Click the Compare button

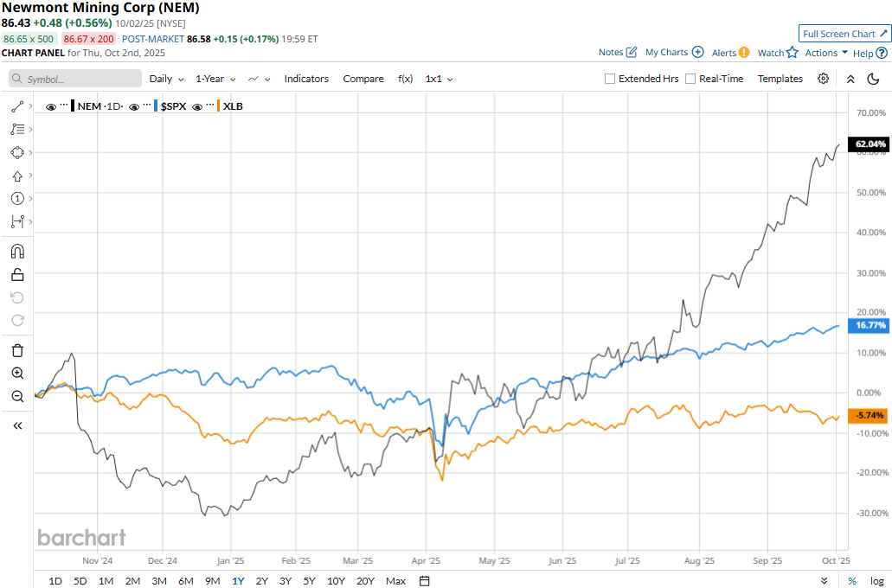point(363,79)
